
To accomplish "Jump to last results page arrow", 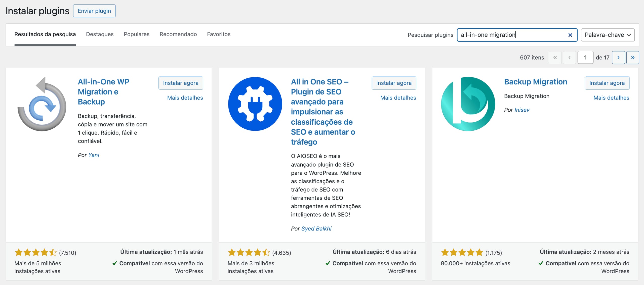I will [632, 58].
